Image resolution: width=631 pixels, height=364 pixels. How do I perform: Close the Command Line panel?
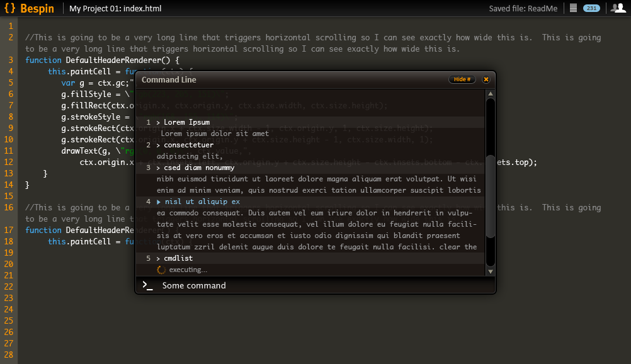(486, 79)
